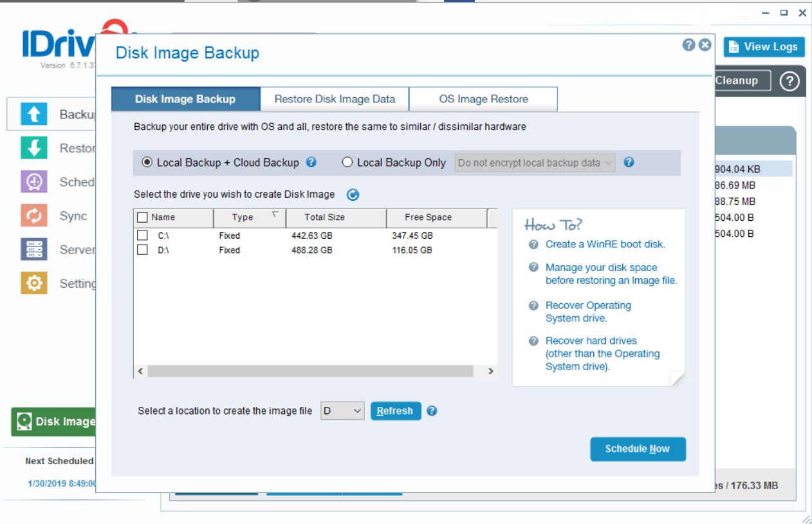Viewport: 812px width, 524px height.
Task: Open the encrypt local backup data dropdown
Action: pos(535,163)
